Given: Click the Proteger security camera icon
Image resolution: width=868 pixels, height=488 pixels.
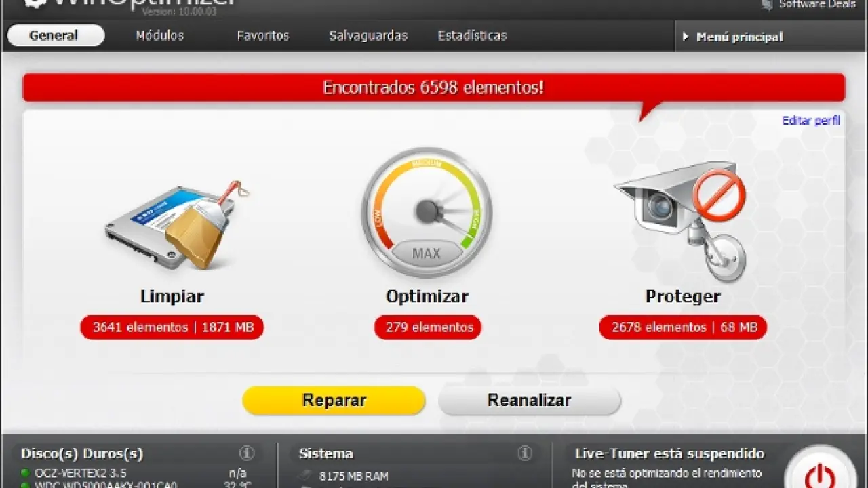Looking at the screenshot, I should [x=681, y=218].
